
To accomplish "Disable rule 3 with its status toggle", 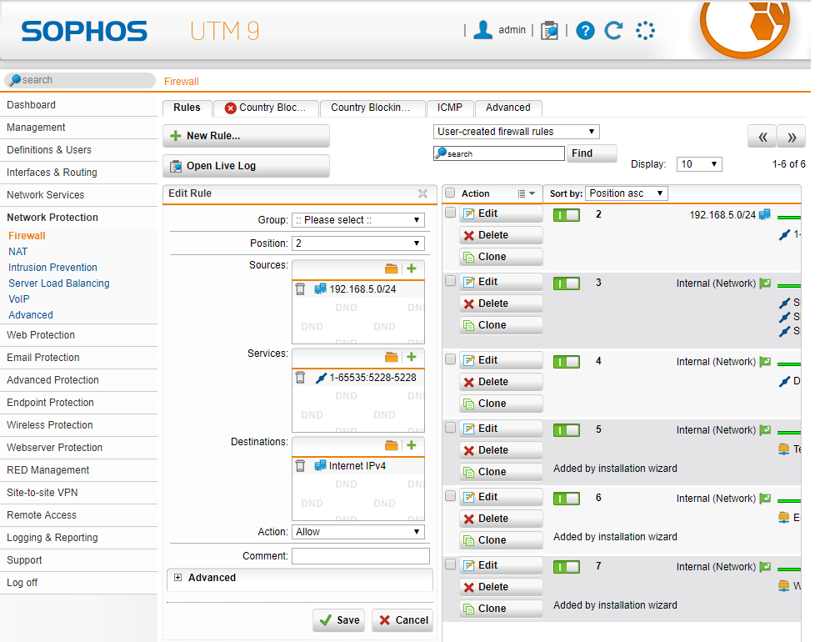I will (x=567, y=283).
